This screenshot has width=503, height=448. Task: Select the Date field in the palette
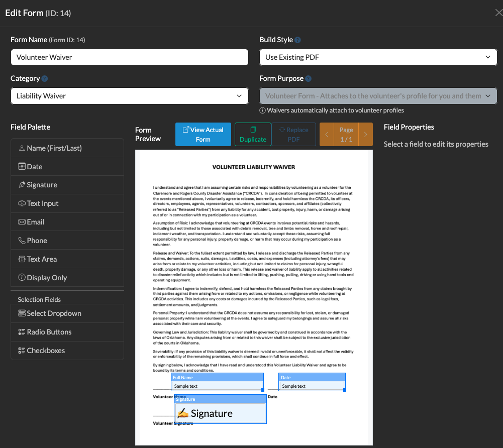click(67, 166)
